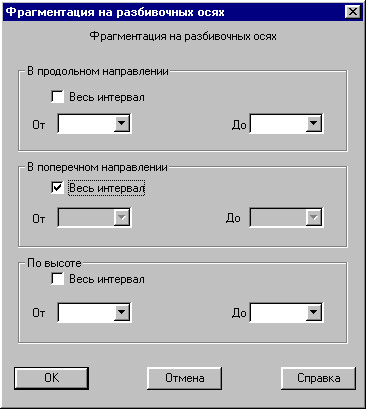Cancel using the Отмена button

185,378
